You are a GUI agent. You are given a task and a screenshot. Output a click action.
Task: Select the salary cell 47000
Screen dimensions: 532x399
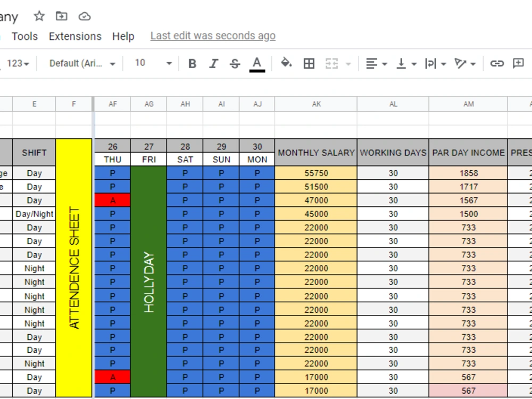click(x=316, y=200)
